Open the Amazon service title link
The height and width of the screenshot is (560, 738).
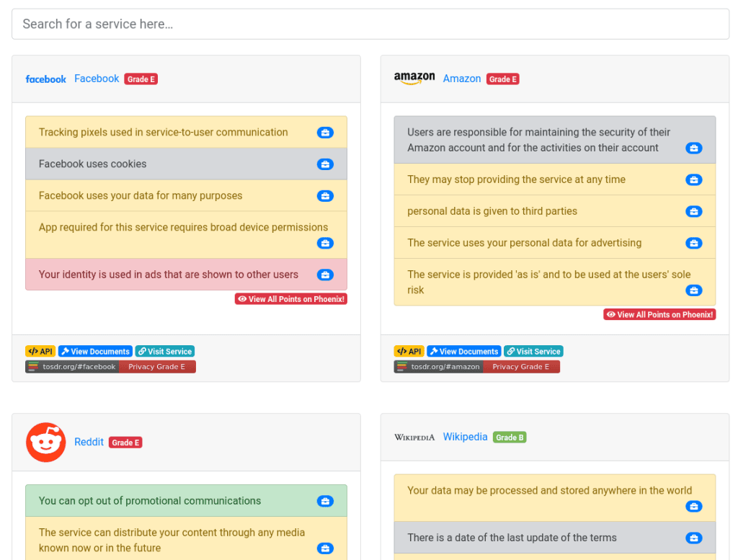462,79
